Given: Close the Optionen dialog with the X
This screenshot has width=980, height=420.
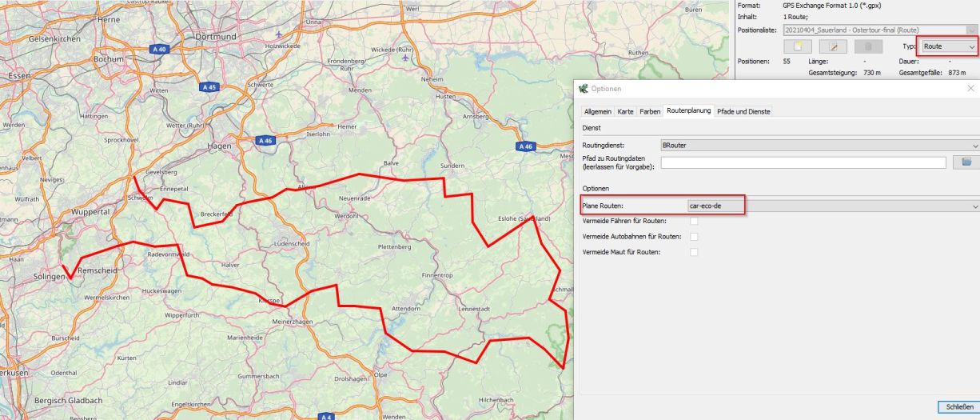Looking at the screenshot, I should point(970,89).
